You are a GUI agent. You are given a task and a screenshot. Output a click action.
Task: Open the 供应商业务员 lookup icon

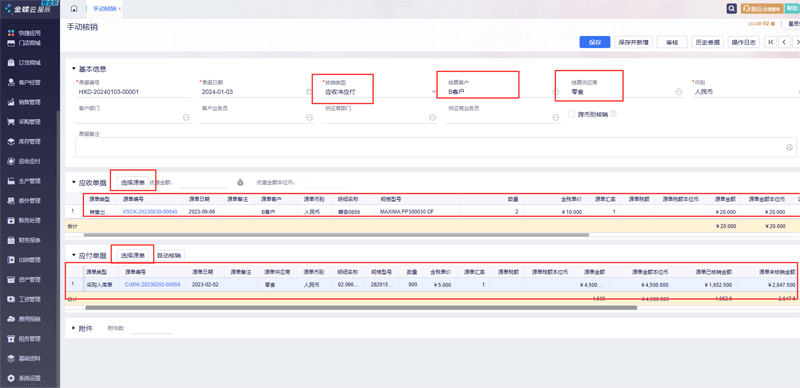pos(556,117)
